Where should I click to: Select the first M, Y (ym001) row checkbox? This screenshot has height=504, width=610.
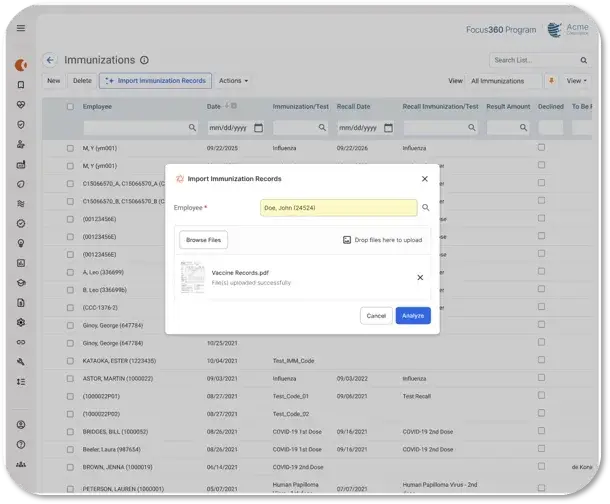click(x=70, y=148)
